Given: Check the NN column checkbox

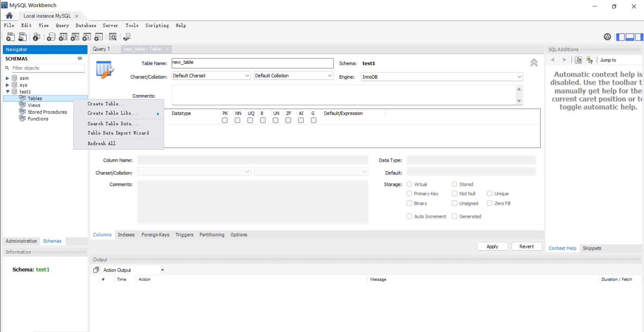Looking at the screenshot, I should click(238, 120).
